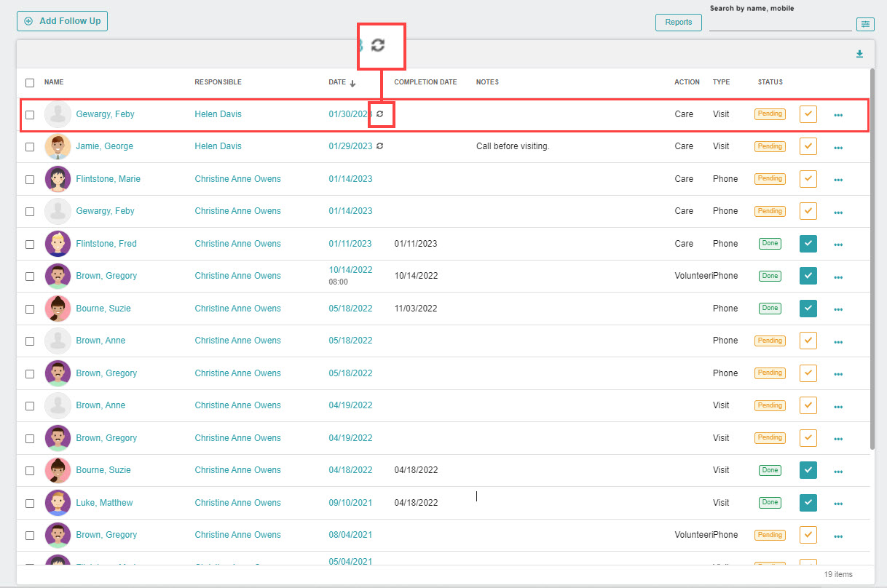The image size is (887, 588).
Task: Mark Flintstone, Marie follow-up as complete
Action: click(x=808, y=179)
